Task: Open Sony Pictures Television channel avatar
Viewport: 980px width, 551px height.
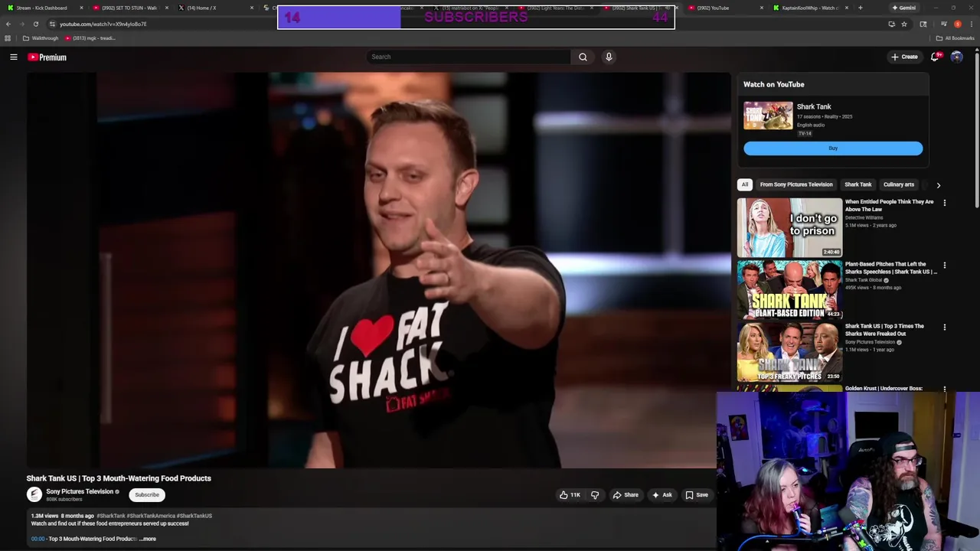Action: tap(34, 494)
